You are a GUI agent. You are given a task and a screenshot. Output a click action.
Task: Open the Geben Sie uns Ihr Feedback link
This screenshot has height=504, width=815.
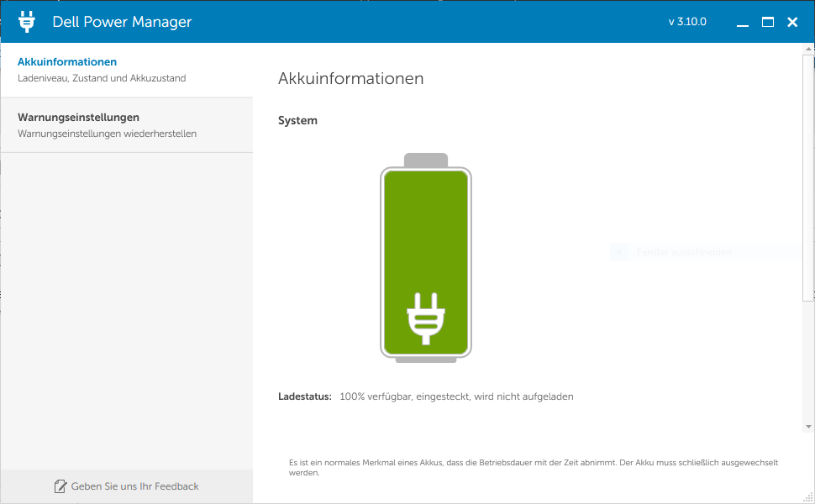point(134,486)
